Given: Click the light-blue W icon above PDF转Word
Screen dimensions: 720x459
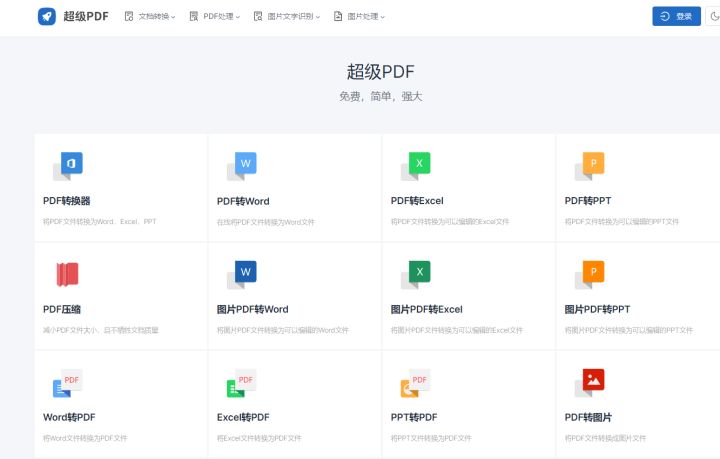Looking at the screenshot, I should tap(242, 166).
